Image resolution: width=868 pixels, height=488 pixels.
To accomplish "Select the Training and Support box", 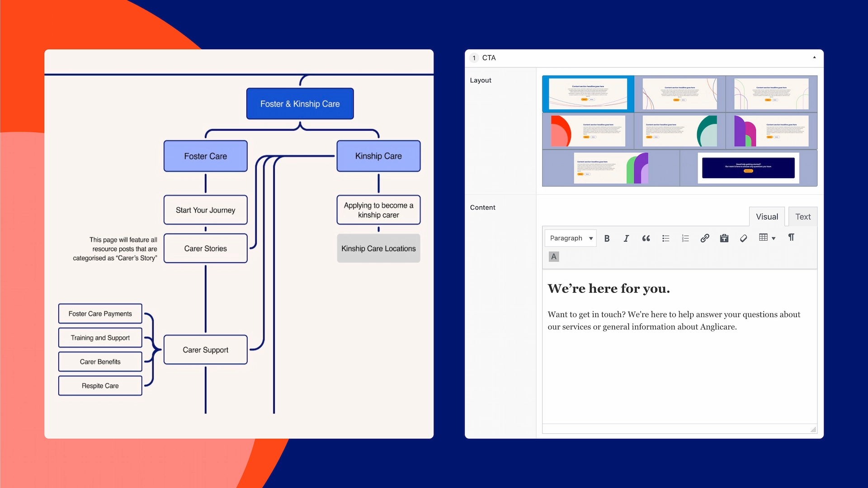I will pos(100,338).
